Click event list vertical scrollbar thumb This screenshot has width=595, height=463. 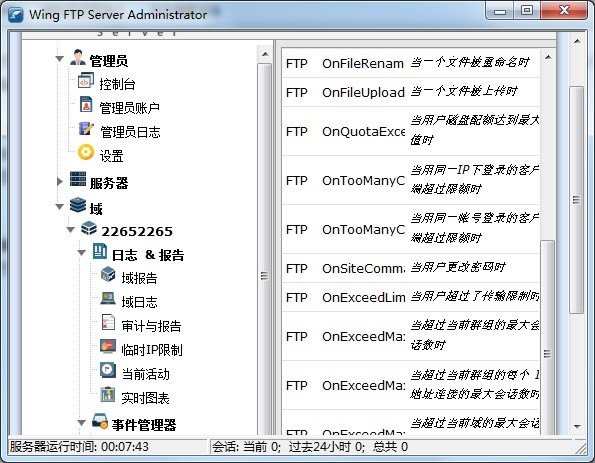(547, 338)
